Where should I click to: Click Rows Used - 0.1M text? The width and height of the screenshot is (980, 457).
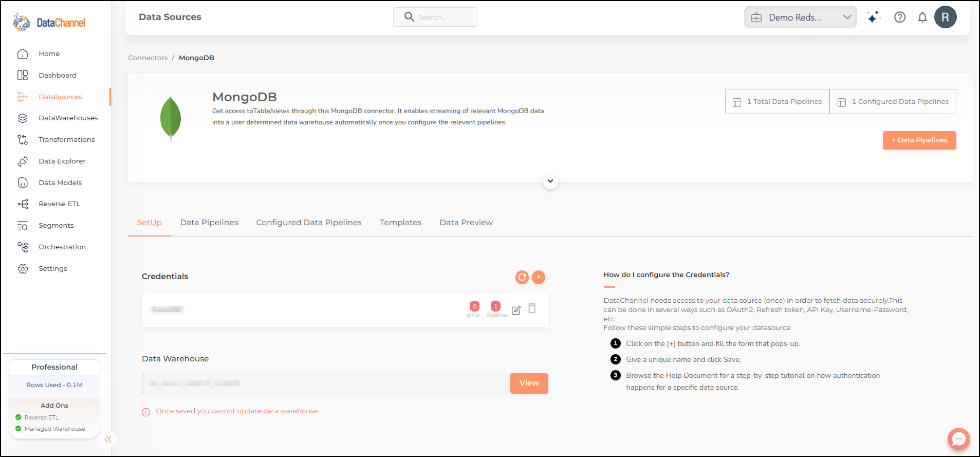tap(54, 385)
